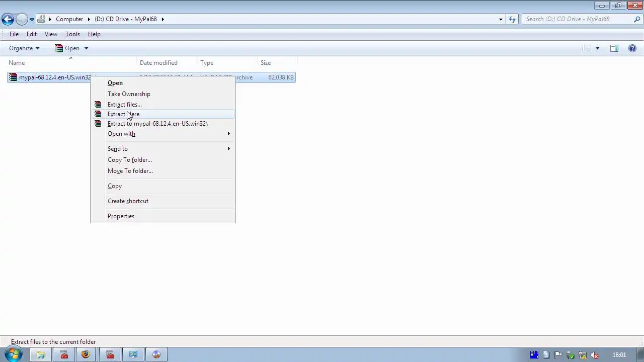
Task: Open the Organize dropdown
Action: click(x=24, y=48)
